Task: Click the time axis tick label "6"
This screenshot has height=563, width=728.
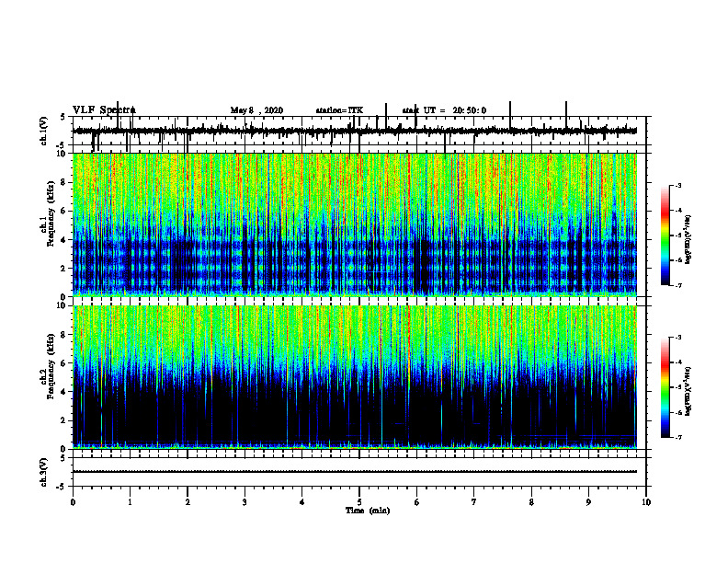Action: coord(417,502)
